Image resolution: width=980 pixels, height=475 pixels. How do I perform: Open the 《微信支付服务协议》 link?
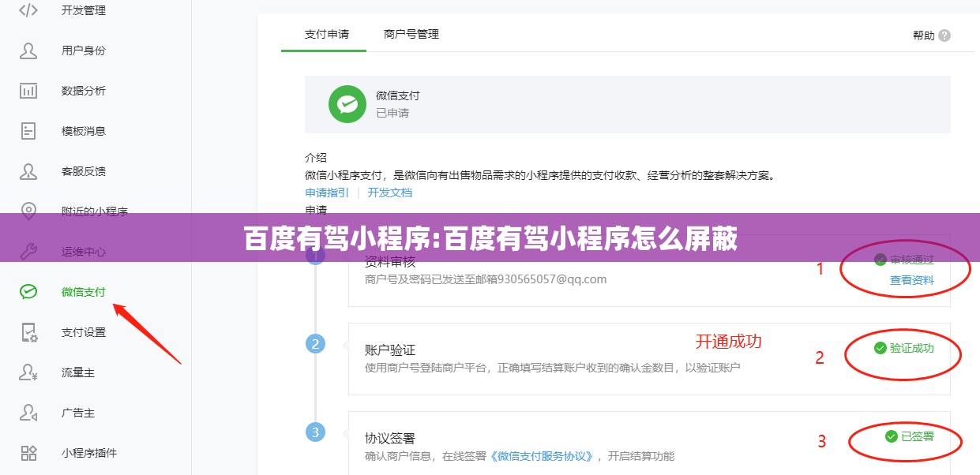[543, 456]
